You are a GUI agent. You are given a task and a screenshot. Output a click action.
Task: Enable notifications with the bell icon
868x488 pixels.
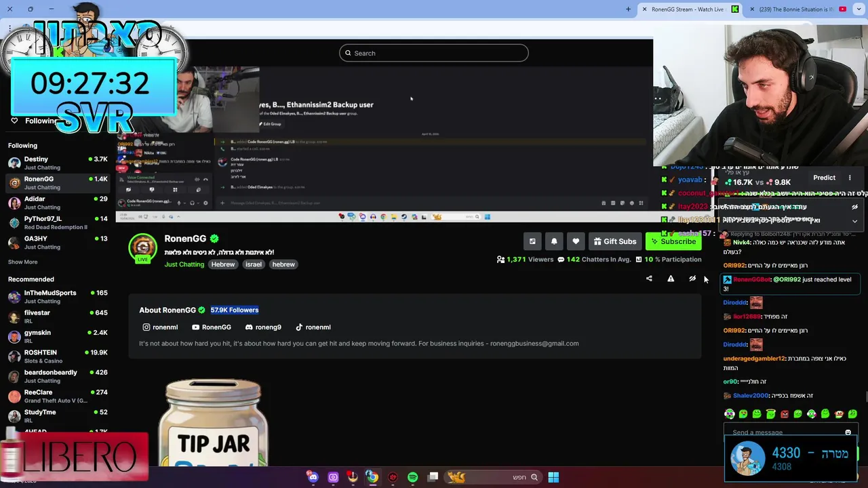click(x=554, y=241)
